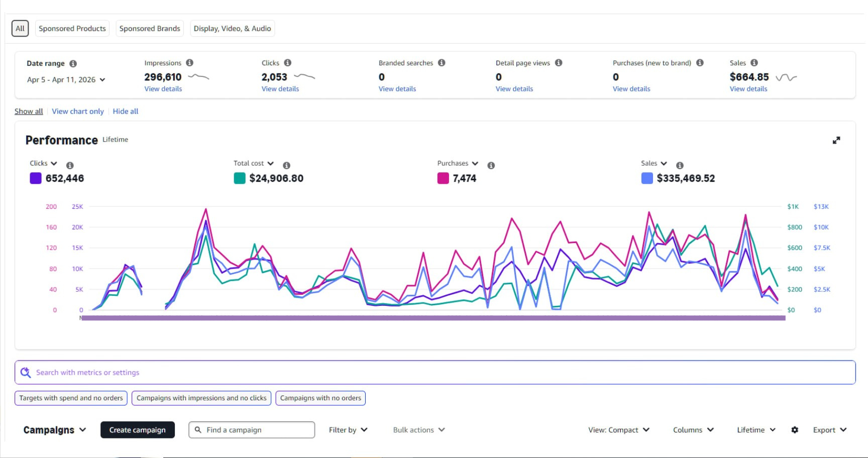Select the All tab

click(20, 29)
